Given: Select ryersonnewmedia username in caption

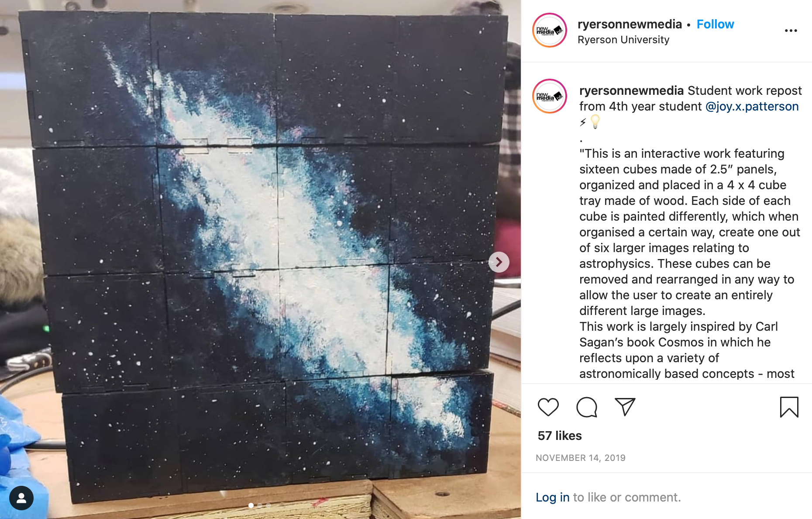Looking at the screenshot, I should tap(631, 90).
